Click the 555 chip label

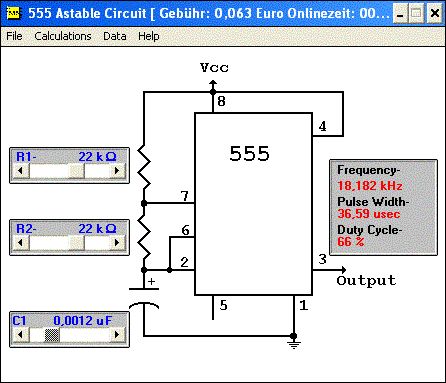[x=249, y=154]
